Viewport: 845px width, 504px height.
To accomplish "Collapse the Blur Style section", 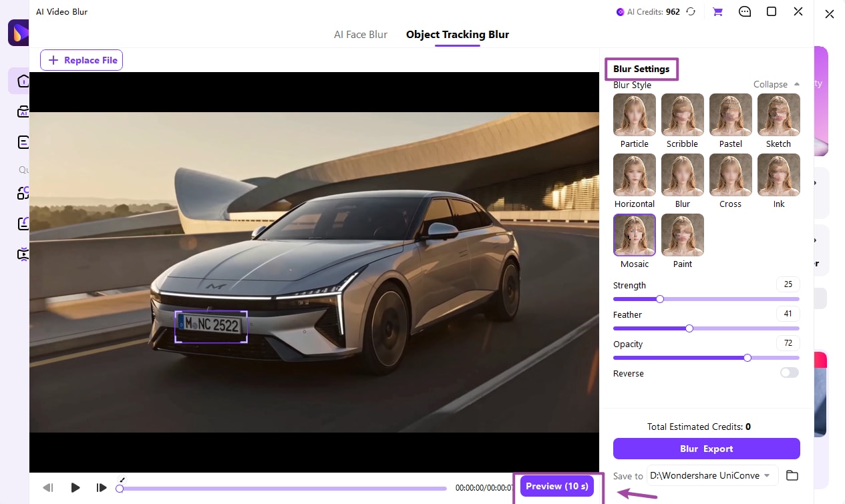I will [776, 85].
